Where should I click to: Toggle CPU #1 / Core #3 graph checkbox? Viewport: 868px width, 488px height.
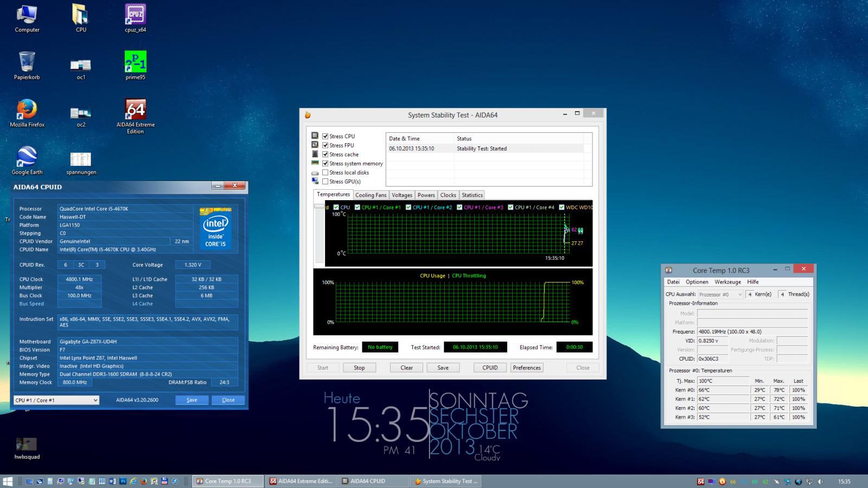tap(459, 207)
